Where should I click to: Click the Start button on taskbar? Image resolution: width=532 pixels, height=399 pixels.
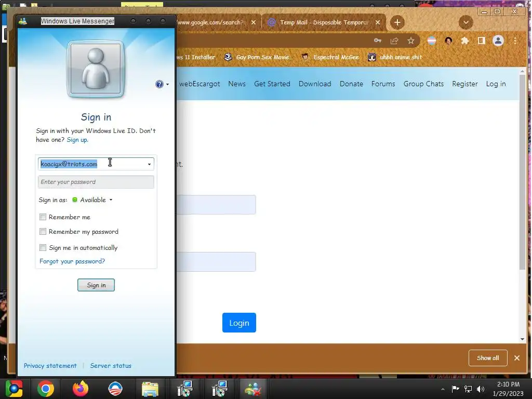[14, 389]
